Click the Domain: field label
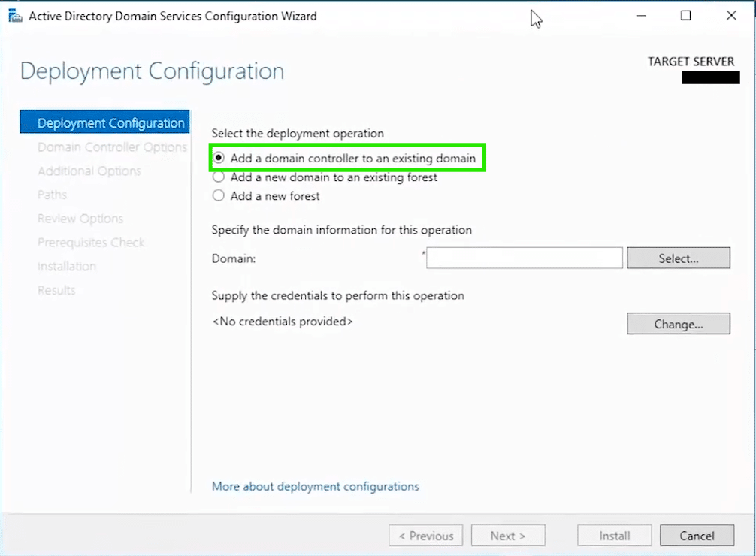The width and height of the screenshot is (756, 556). (x=234, y=258)
